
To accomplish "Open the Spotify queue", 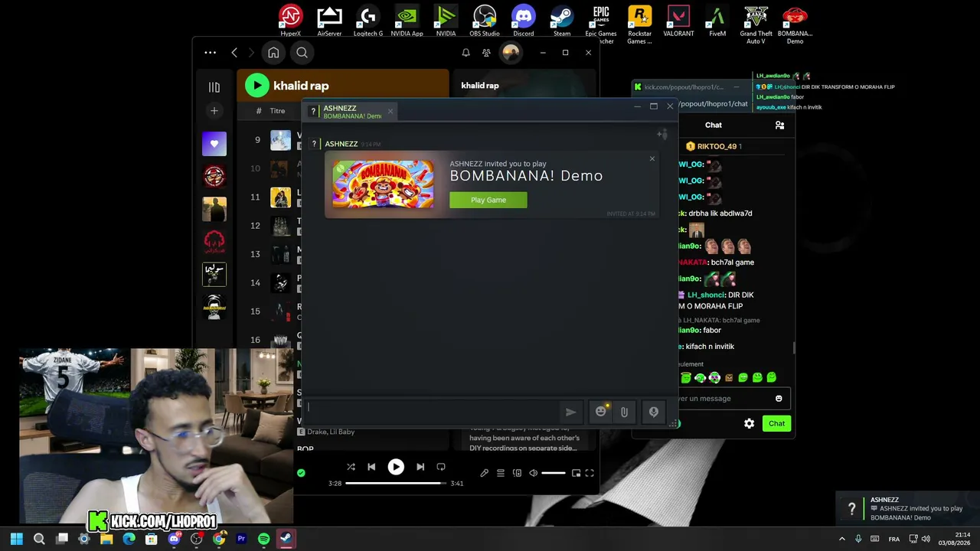I will (x=501, y=473).
